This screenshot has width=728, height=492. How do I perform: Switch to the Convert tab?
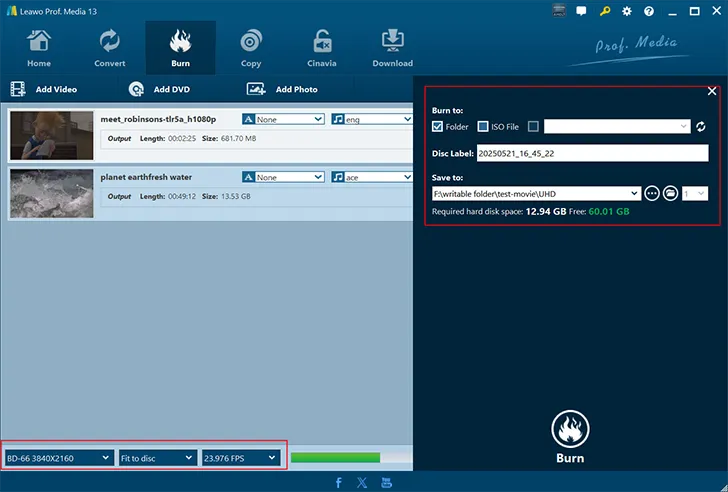pos(110,48)
